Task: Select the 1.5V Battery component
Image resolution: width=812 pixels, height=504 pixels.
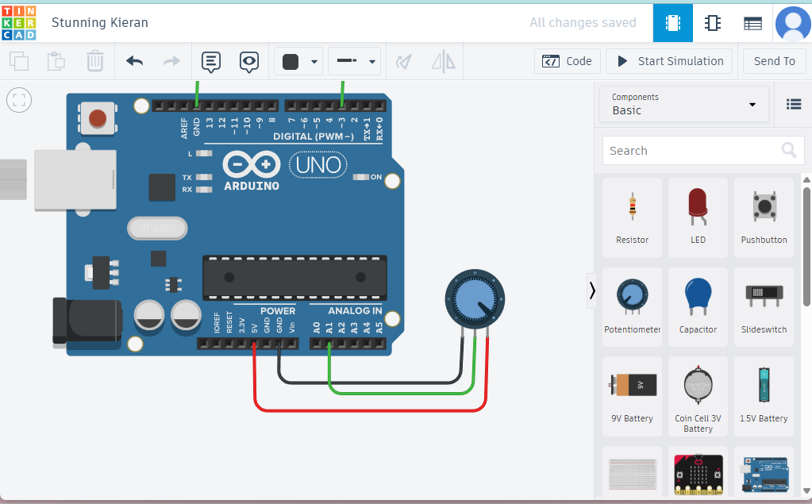Action: (x=764, y=396)
